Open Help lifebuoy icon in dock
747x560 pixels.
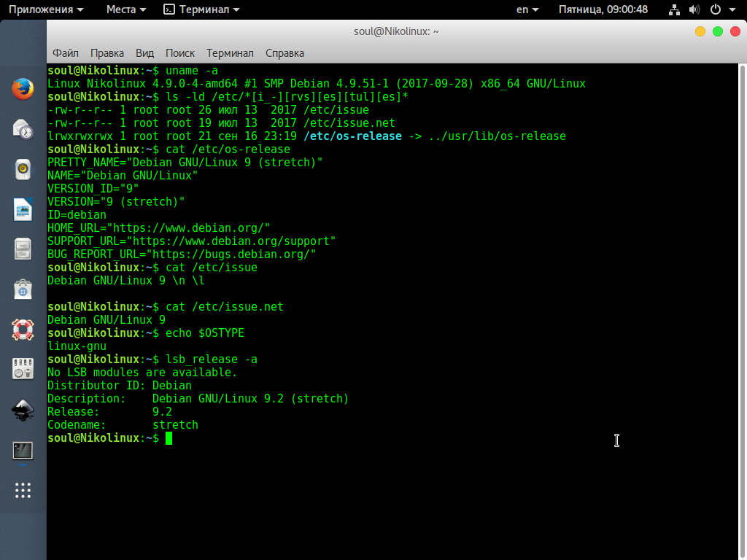[23, 330]
